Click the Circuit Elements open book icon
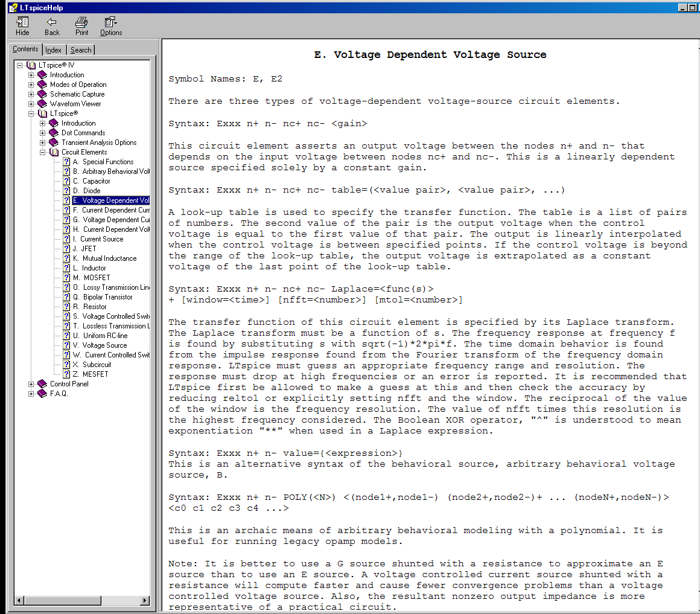 [x=54, y=152]
